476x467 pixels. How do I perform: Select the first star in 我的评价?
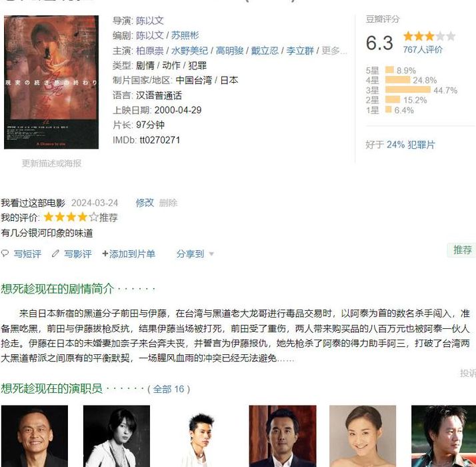click(49, 217)
